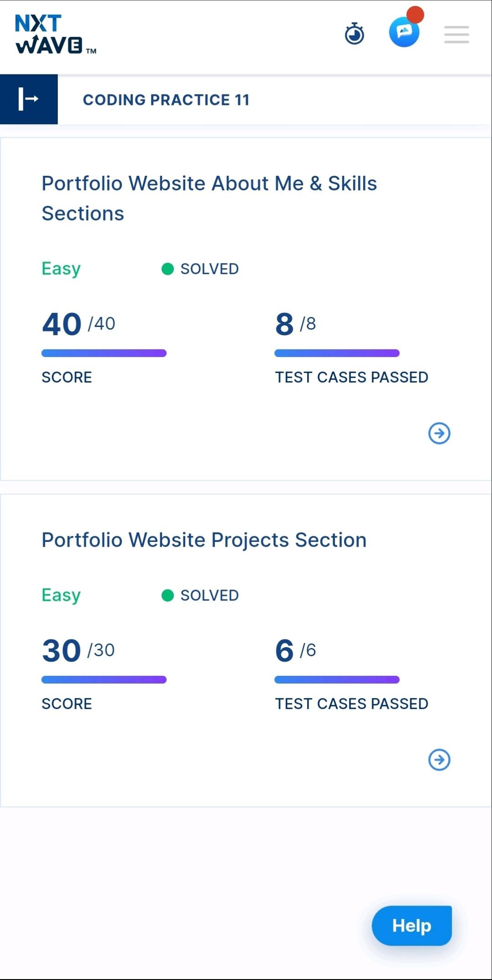Open Portfolio Website Projects Section question

coord(204,540)
